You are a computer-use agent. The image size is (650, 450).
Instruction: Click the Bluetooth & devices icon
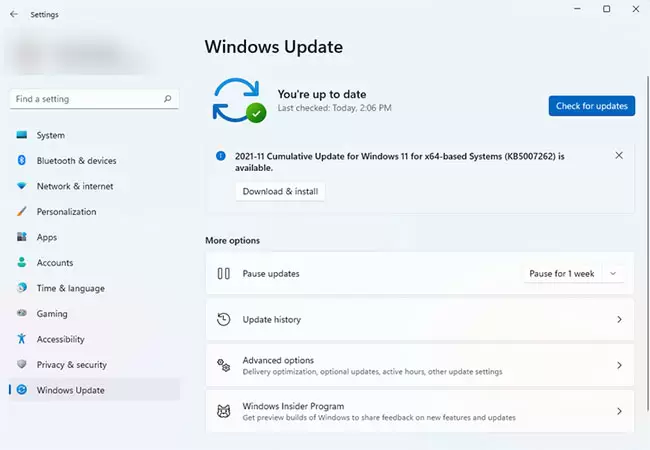click(22, 161)
